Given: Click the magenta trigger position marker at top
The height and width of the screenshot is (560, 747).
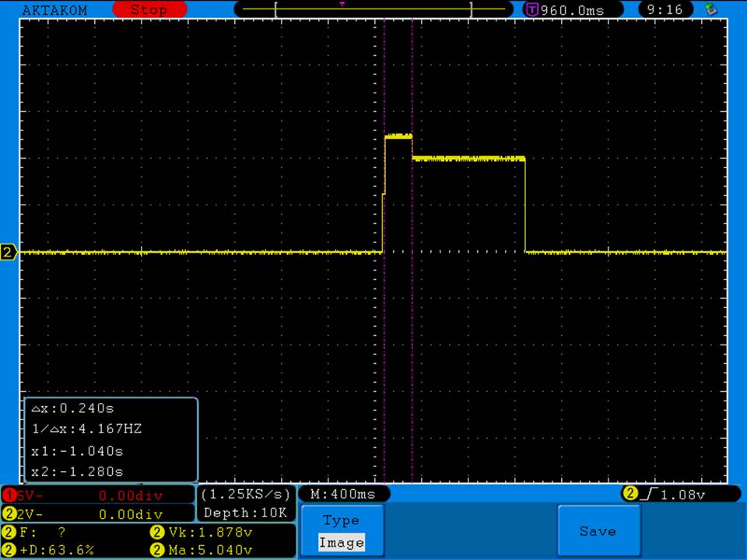Looking at the screenshot, I should [342, 4].
